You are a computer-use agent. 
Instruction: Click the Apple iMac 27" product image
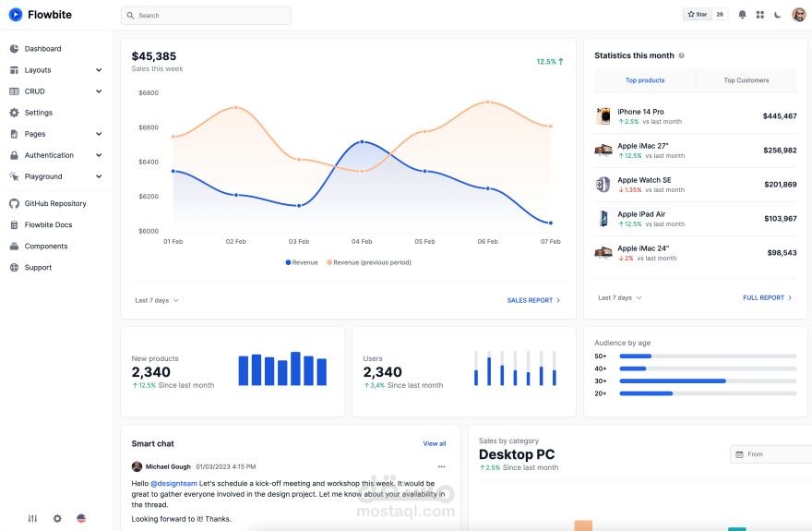point(603,151)
